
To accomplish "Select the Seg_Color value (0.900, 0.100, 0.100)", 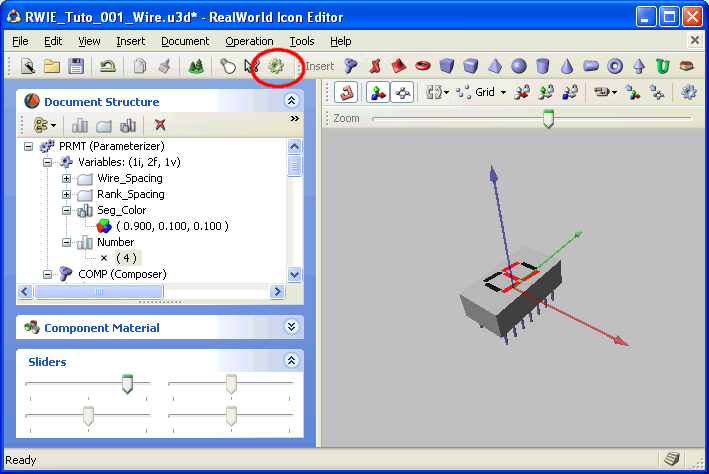I will click(x=172, y=226).
